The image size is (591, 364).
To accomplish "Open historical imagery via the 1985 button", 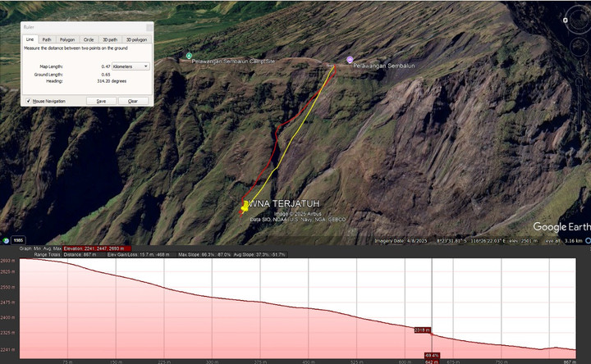I will [18, 240].
